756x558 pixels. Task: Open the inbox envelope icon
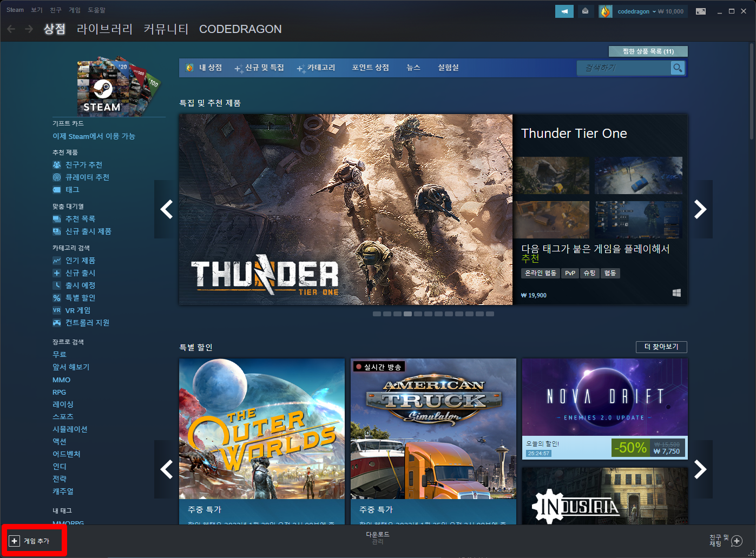(585, 11)
